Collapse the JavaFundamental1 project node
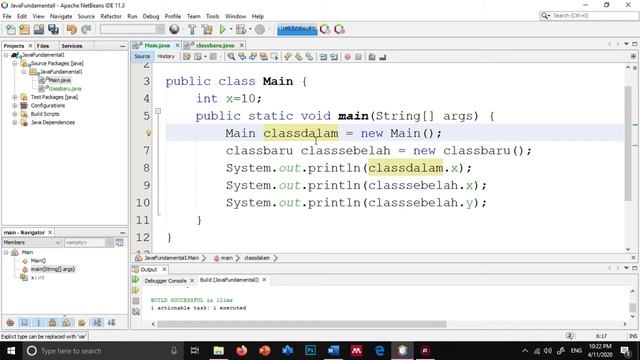The image size is (640, 360). click(x=6, y=55)
